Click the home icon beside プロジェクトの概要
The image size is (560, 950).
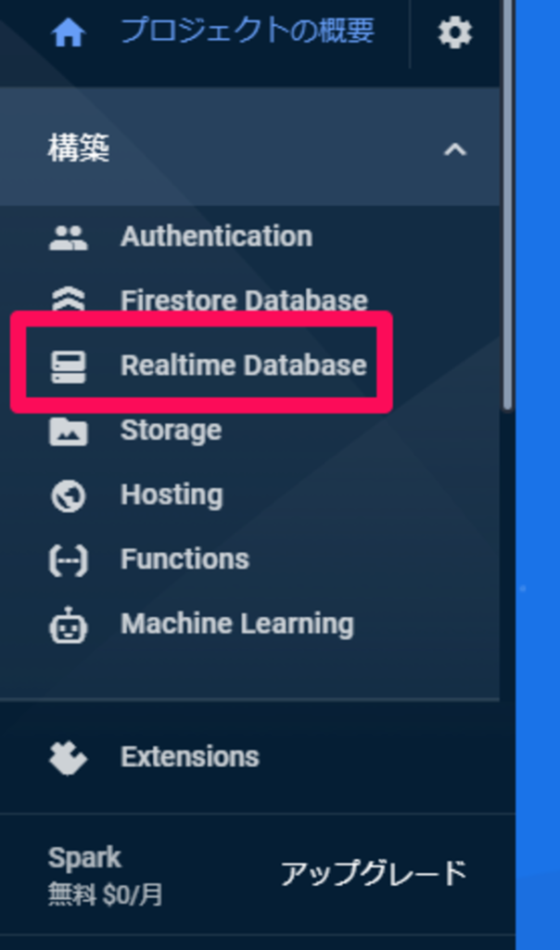point(68,32)
